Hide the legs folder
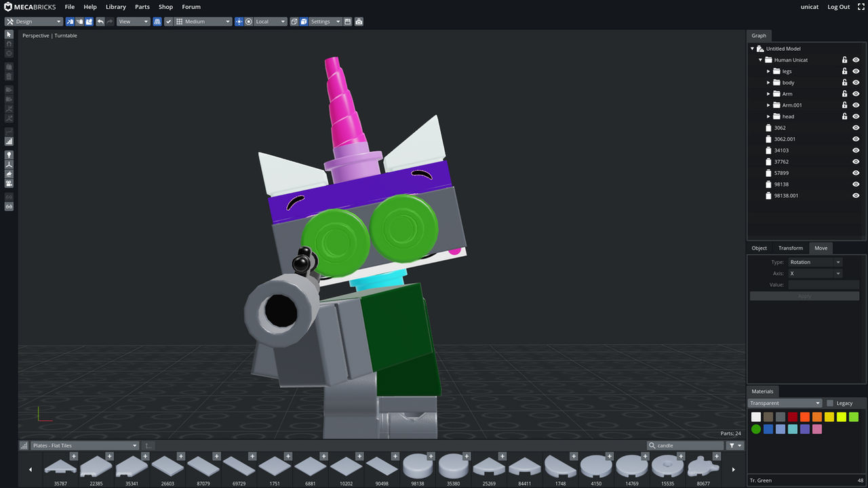This screenshot has height=488, width=868. (856, 71)
